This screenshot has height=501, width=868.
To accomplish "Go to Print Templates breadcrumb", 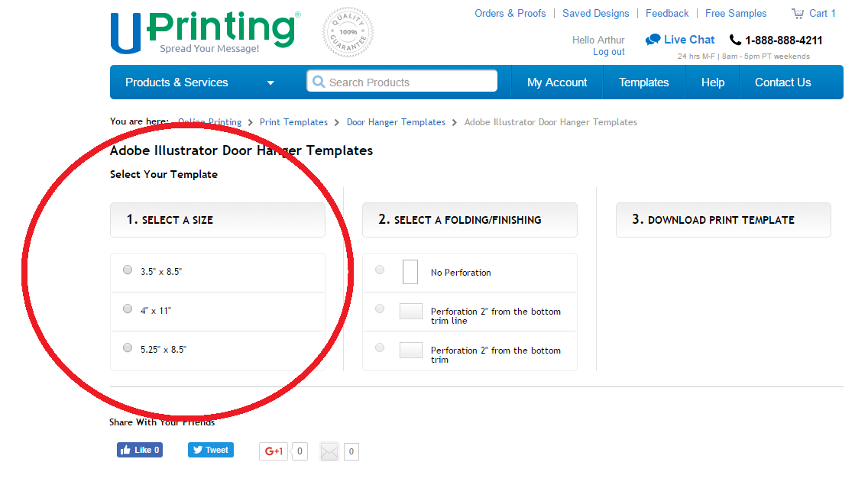I will pyautogui.click(x=293, y=121).
